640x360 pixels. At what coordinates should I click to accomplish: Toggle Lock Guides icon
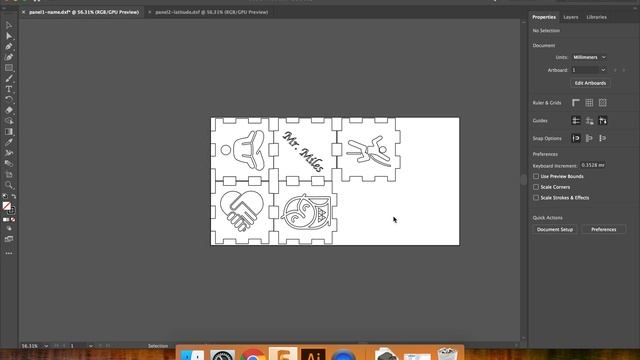tap(589, 120)
